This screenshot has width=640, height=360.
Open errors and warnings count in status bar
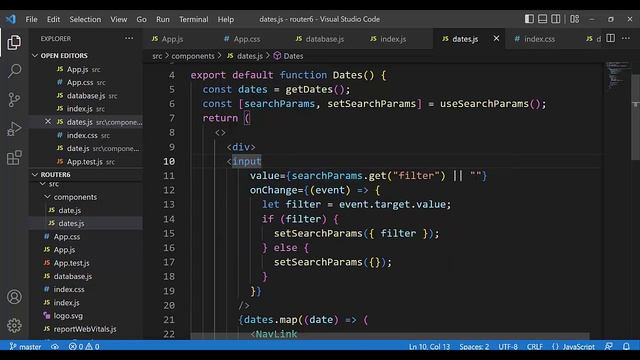point(84,347)
